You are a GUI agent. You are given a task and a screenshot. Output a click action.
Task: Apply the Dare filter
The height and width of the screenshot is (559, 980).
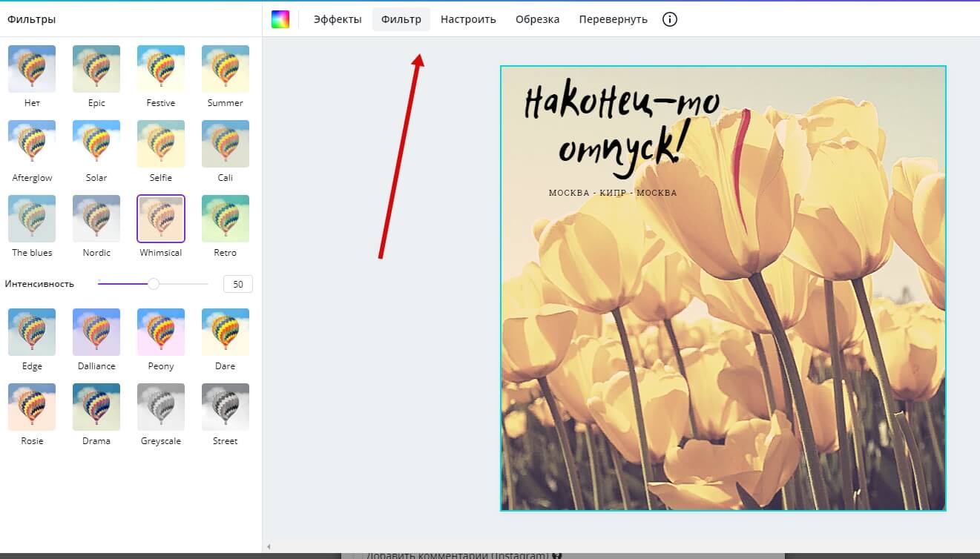coord(226,332)
